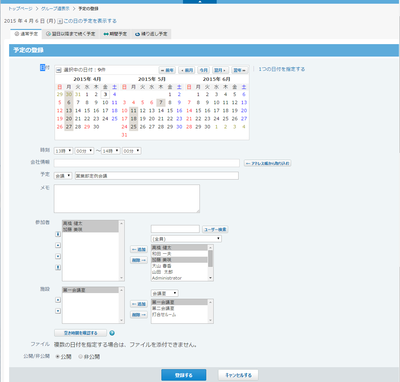Viewport: 400px width, 382px height.
Task: Click the ユーザー検索 button
Action: [215, 229]
